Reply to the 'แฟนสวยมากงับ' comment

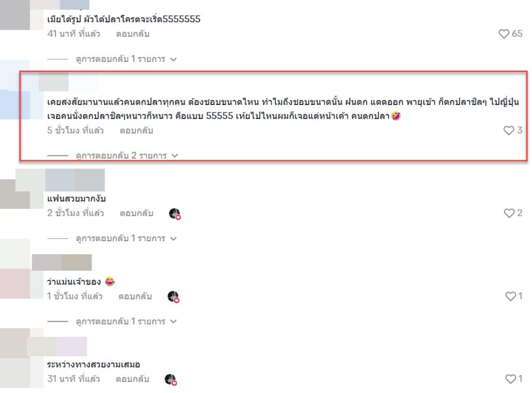click(137, 214)
